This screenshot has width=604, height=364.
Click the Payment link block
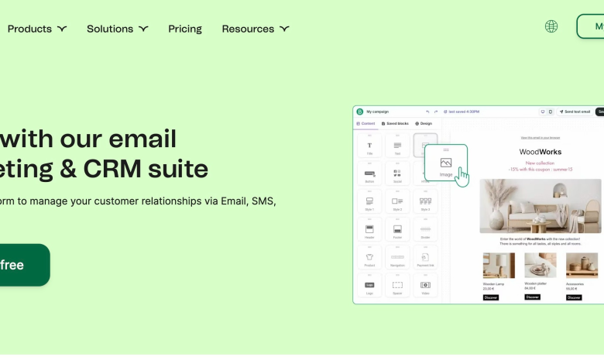425,258
